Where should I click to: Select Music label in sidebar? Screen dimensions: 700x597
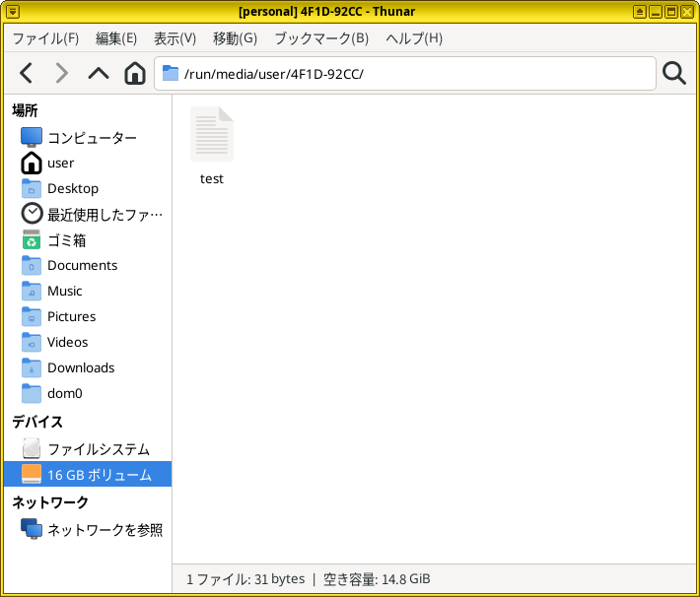pyautogui.click(x=65, y=291)
